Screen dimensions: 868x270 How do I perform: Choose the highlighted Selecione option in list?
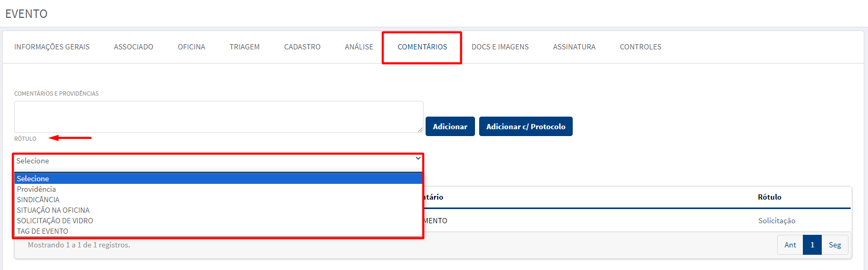click(x=219, y=179)
